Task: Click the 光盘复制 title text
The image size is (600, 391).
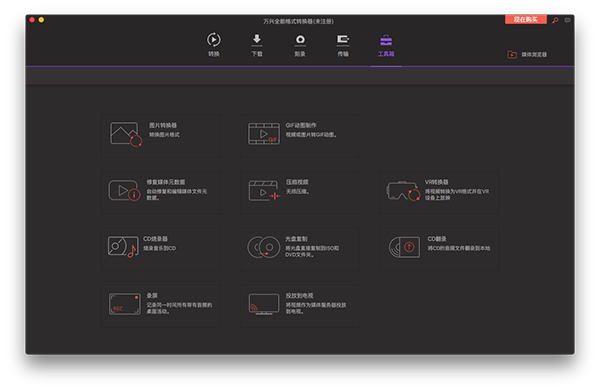Action: [x=296, y=239]
